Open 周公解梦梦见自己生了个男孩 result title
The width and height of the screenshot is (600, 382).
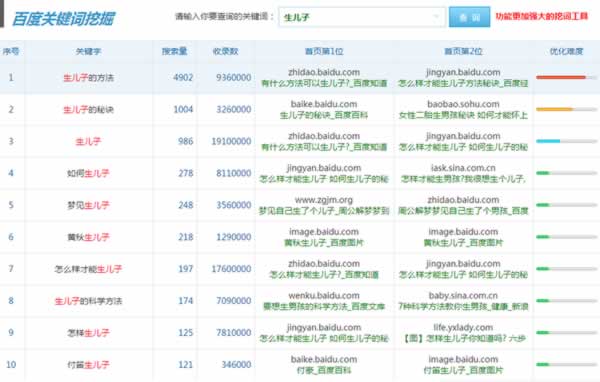(x=463, y=211)
